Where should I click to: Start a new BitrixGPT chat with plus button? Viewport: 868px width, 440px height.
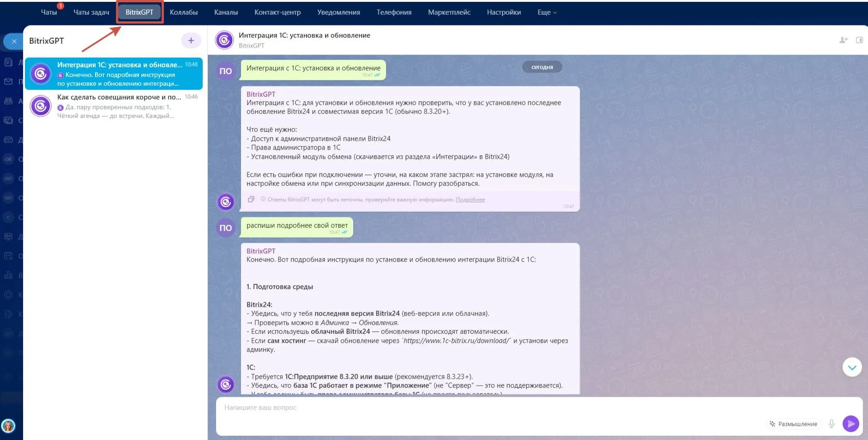point(191,41)
